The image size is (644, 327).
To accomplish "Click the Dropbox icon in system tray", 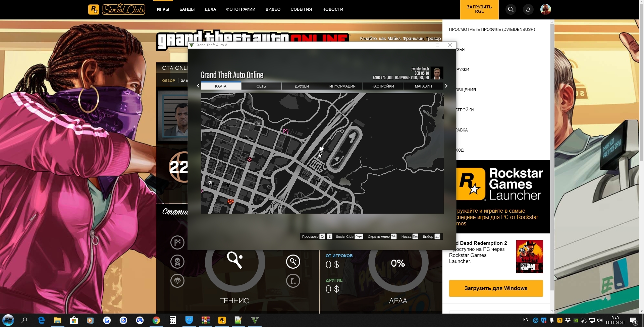I will click(x=568, y=320).
